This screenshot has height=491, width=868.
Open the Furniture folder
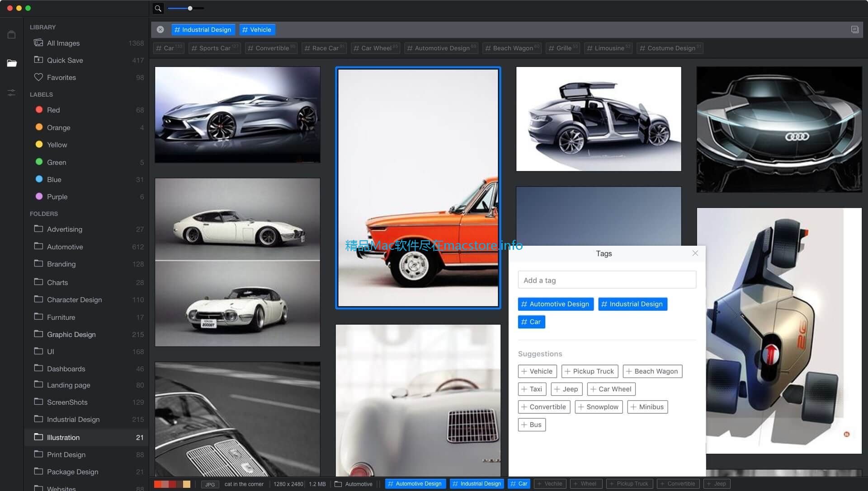click(87, 317)
